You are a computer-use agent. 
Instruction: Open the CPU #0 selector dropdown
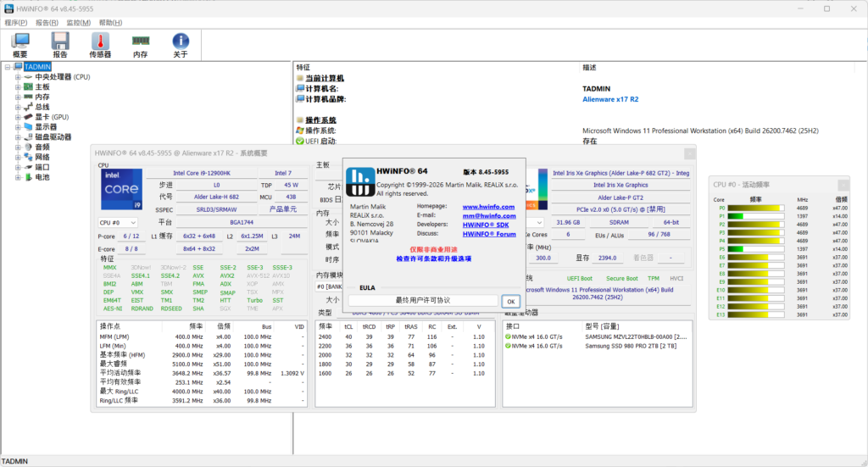click(117, 222)
